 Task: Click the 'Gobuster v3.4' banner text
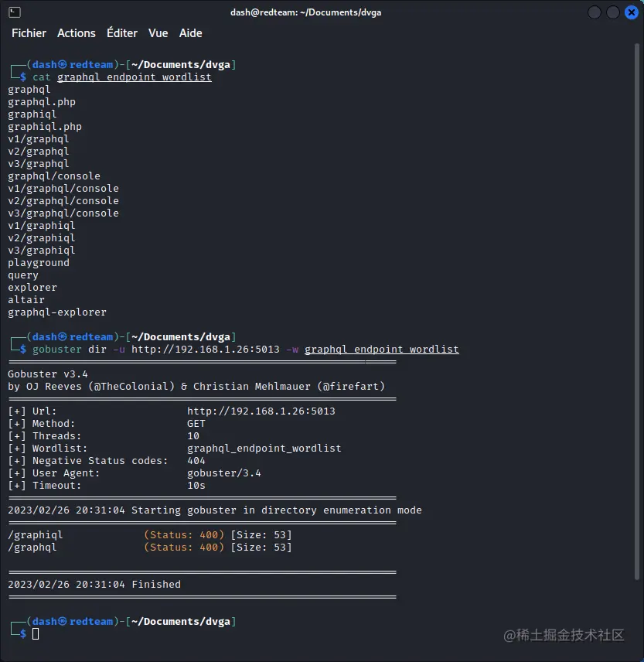[48, 374]
